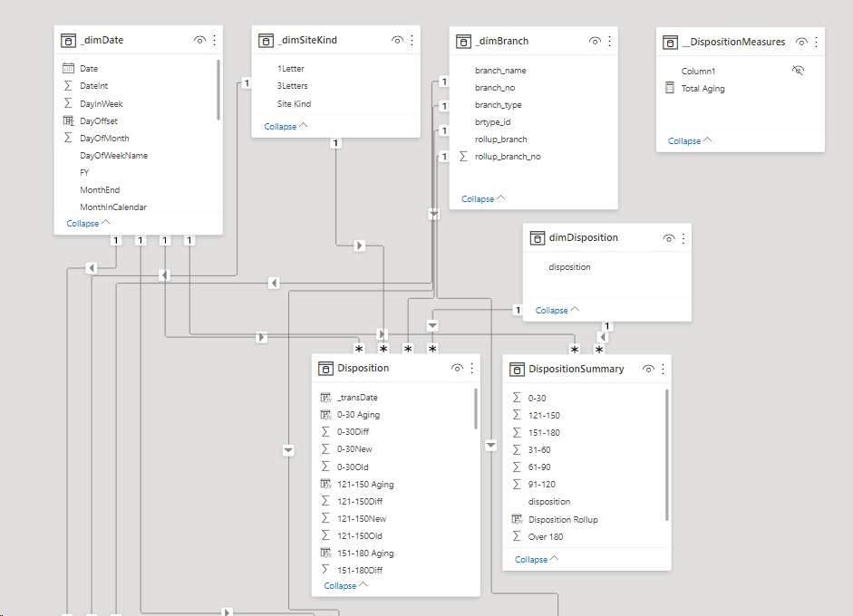Click the _dimDate table icon

click(68, 41)
